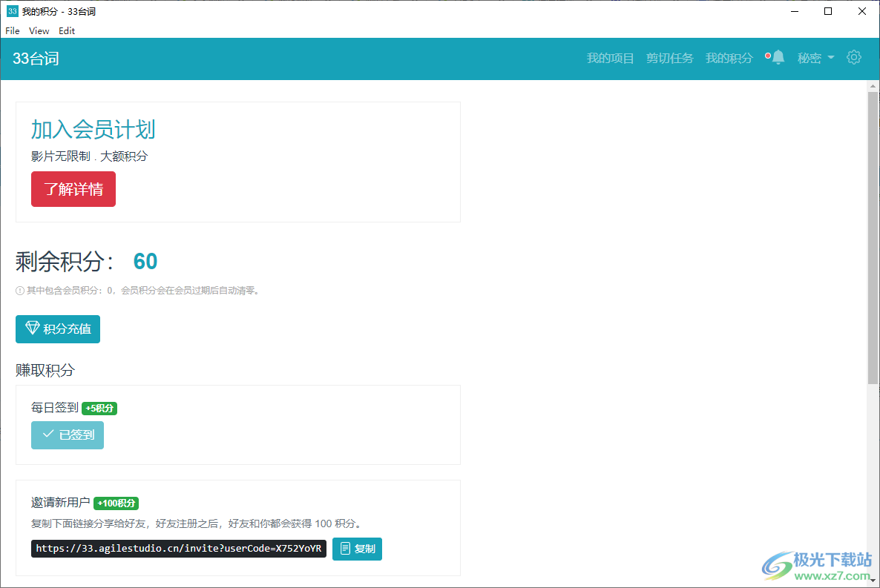This screenshot has width=880, height=588.
Task: Open the File menu
Action: point(13,31)
